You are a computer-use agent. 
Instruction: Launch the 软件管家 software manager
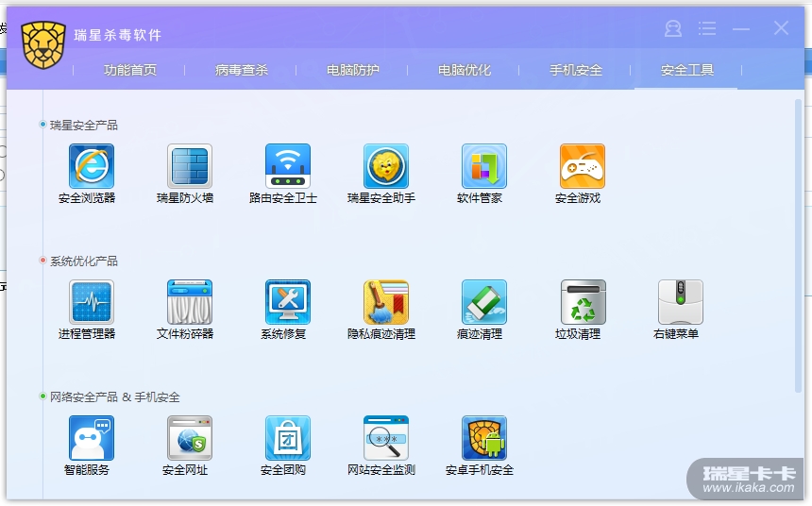[484, 166]
